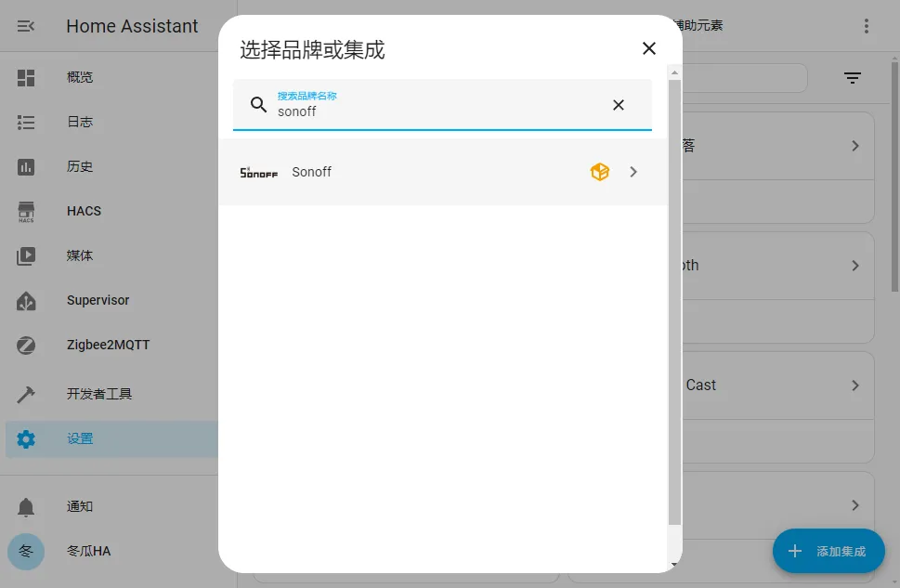Viewport: 900px width, 588px height.
Task: Open the 开发者工具 hammer icon
Action: pos(26,394)
